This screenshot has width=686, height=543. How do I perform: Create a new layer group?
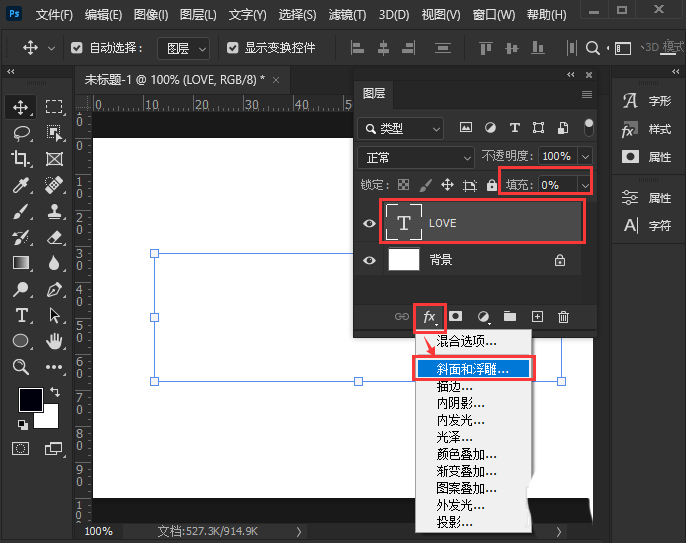pyautogui.click(x=510, y=316)
